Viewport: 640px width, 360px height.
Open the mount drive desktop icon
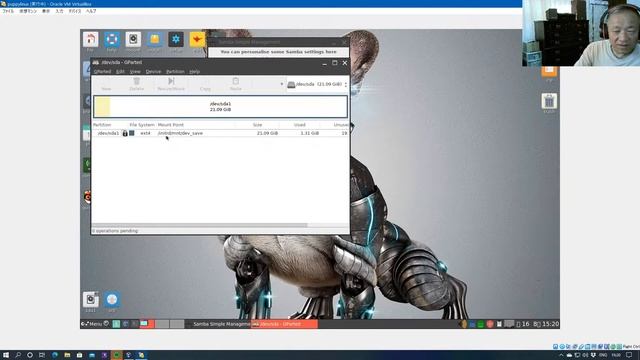133,40
